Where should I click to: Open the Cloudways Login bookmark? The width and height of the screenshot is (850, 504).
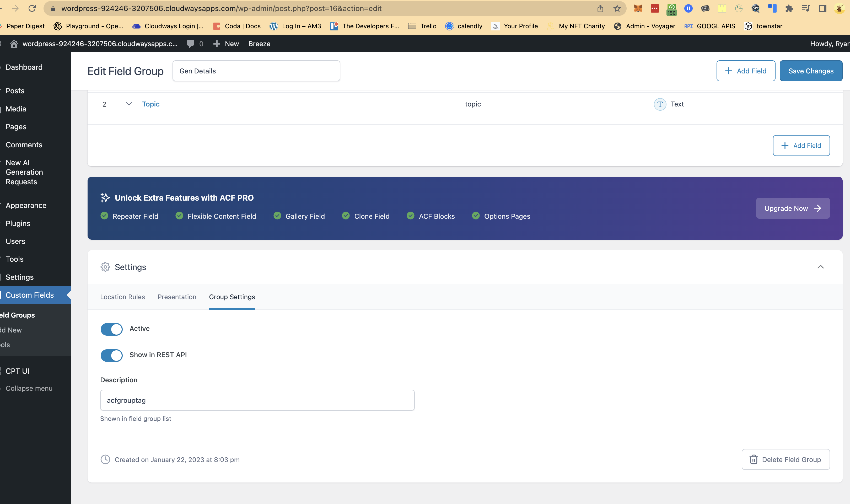(168, 26)
